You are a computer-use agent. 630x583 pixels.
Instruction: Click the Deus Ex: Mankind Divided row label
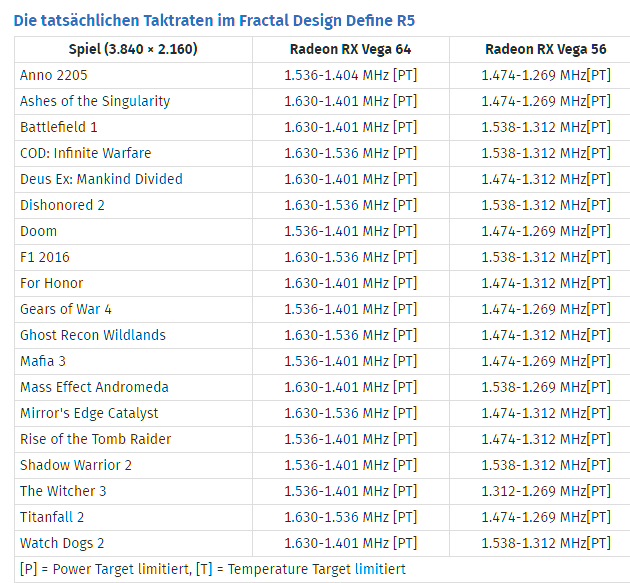(101, 179)
